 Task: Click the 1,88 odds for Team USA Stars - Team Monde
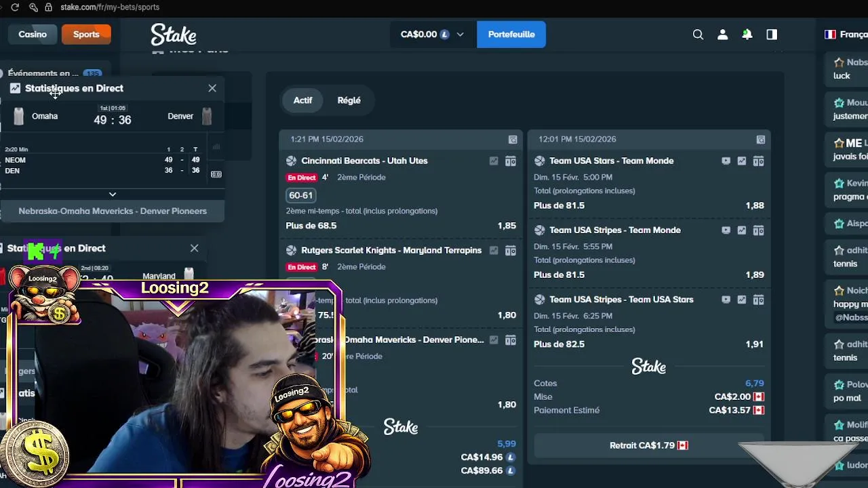[x=755, y=206]
